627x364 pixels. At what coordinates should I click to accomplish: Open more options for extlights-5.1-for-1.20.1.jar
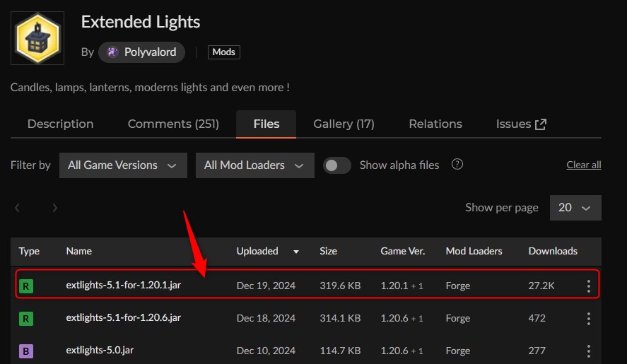(589, 286)
